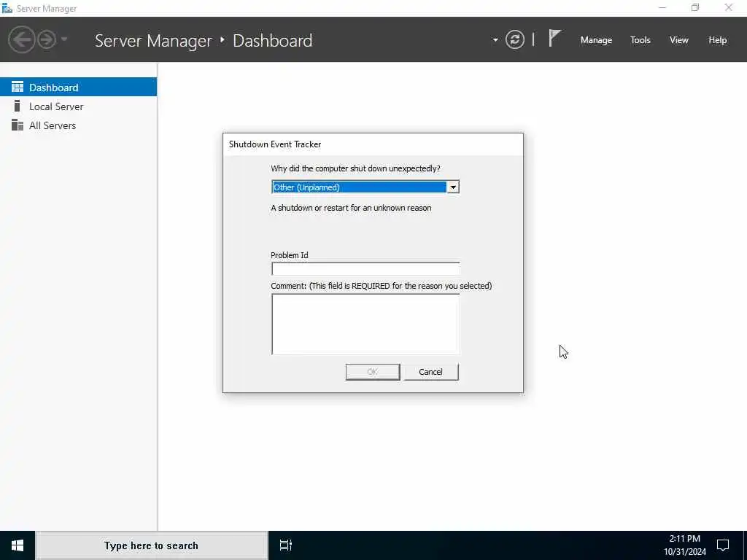Open the Help menu
This screenshot has height=560, width=747.
coord(718,40)
